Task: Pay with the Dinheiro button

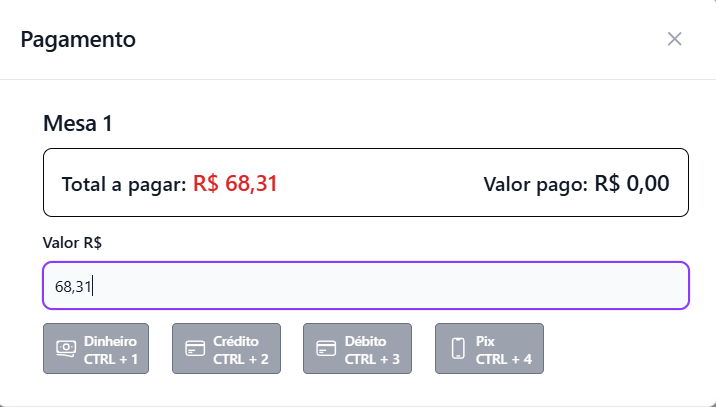Action: click(96, 349)
